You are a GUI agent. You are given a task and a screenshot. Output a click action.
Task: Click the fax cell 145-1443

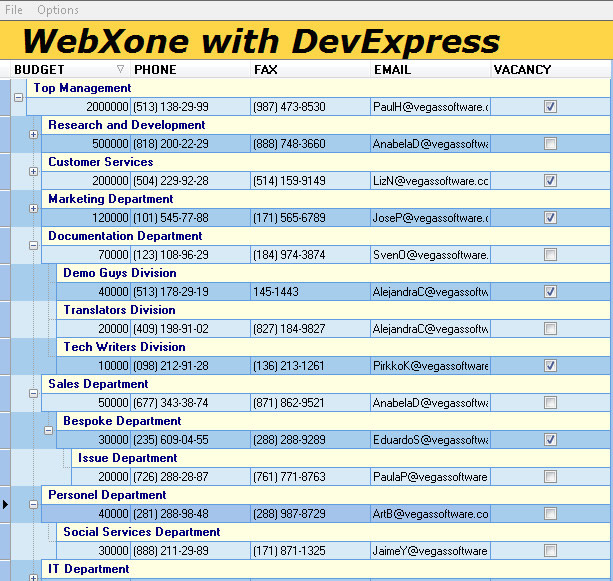click(x=310, y=291)
